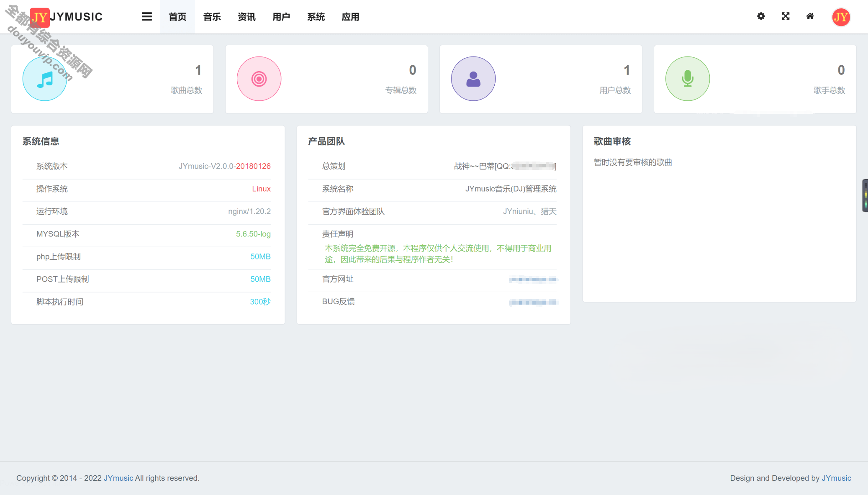Click the 总策划 row label
This screenshot has height=495, width=868.
tap(334, 166)
